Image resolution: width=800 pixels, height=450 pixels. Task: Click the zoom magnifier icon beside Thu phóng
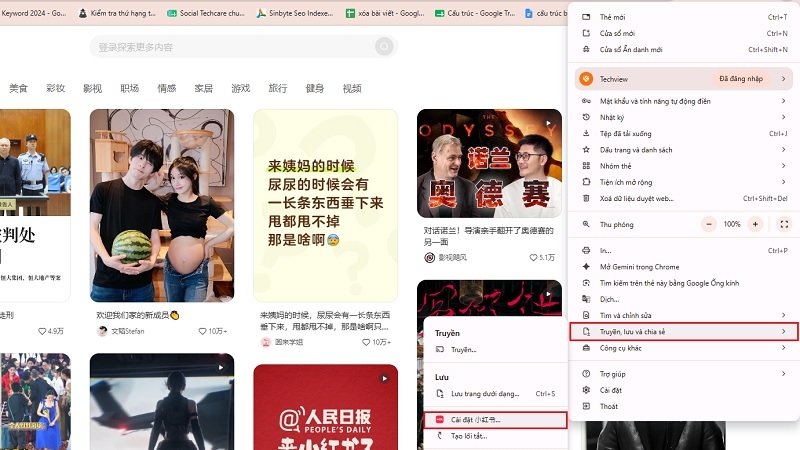pyautogui.click(x=586, y=224)
